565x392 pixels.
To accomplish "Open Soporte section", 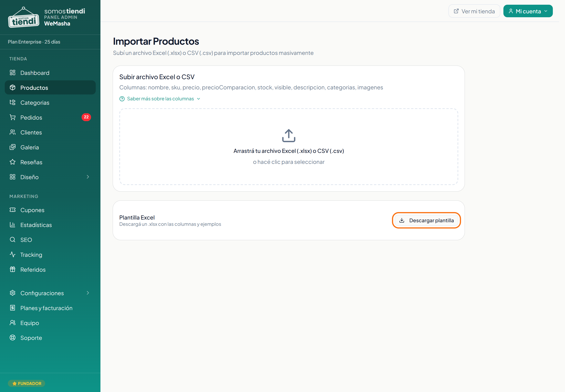I will 50,338.
